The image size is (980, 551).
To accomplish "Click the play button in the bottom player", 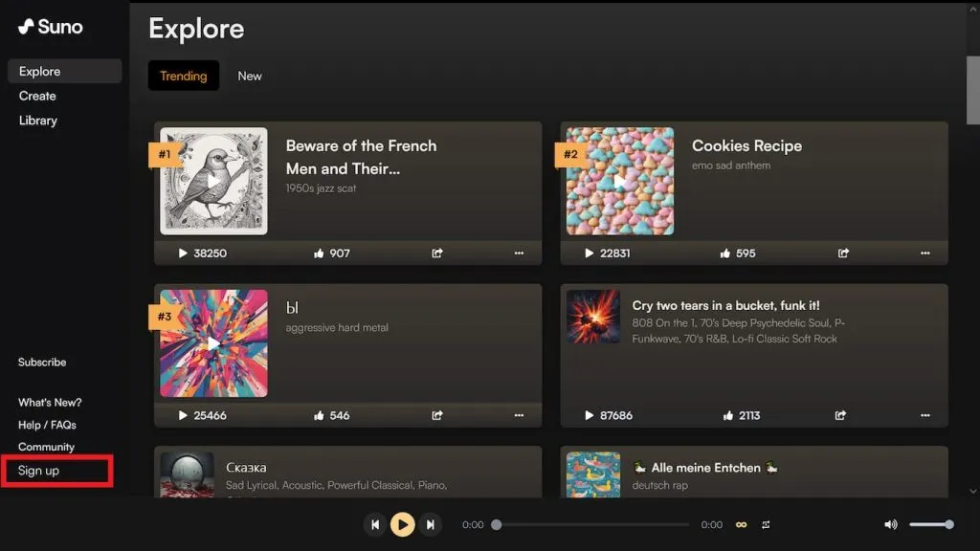I will point(403,524).
